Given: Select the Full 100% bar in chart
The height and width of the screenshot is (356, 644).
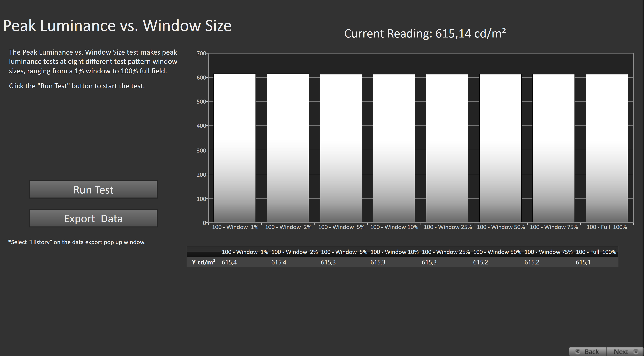Looking at the screenshot, I should point(607,148).
